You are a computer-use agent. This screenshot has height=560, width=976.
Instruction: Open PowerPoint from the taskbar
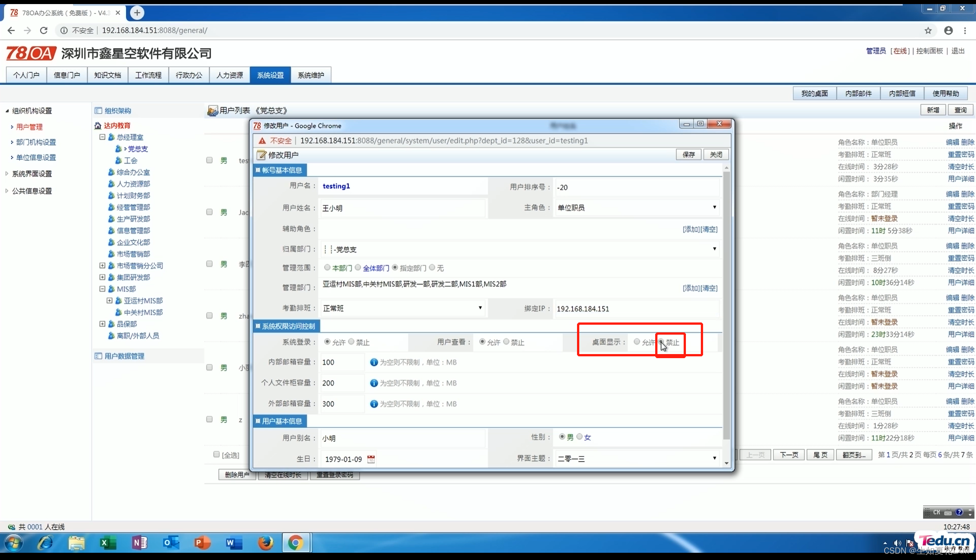(x=202, y=542)
